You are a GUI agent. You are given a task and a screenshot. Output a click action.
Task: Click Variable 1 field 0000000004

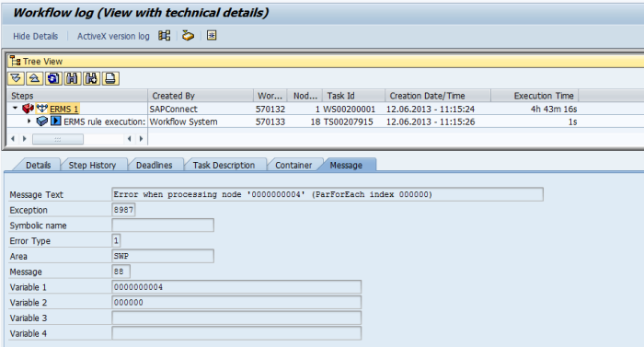(236, 286)
